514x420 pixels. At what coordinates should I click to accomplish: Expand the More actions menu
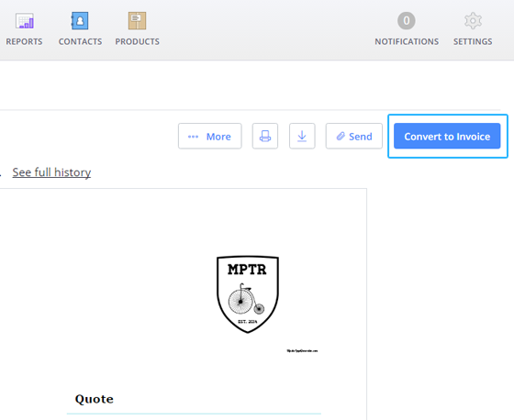210,136
